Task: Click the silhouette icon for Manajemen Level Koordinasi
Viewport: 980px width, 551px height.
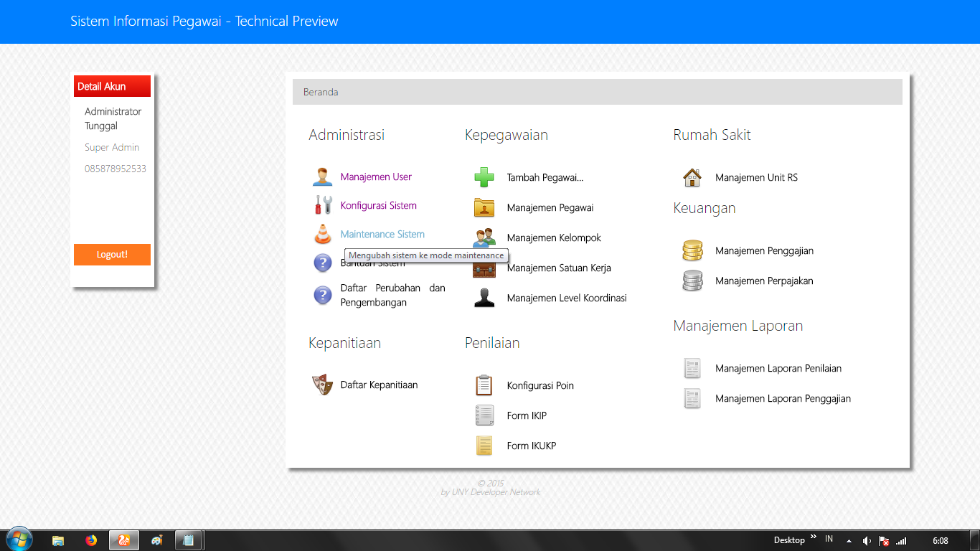Action: (x=484, y=298)
